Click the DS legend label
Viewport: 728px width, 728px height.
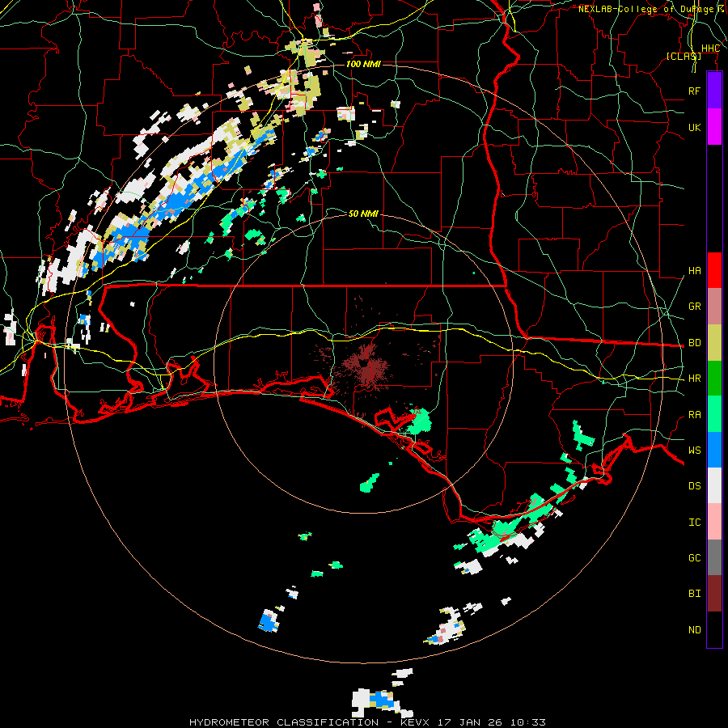tap(695, 486)
